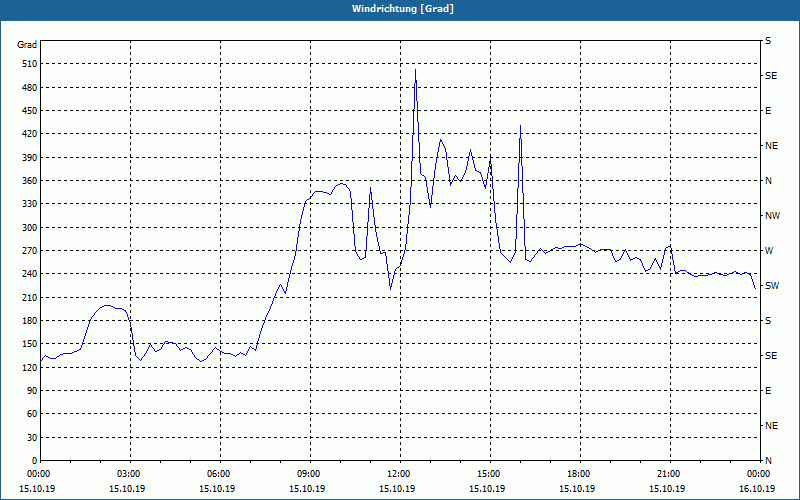Select the 18:00 time label
Viewport: 800px width, 500px height.
point(580,474)
